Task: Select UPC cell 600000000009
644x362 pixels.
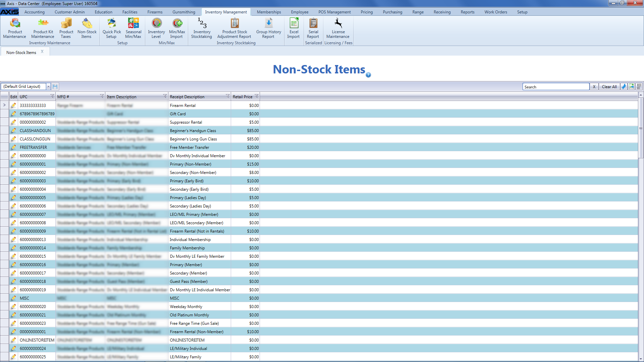Action: click(x=37, y=231)
